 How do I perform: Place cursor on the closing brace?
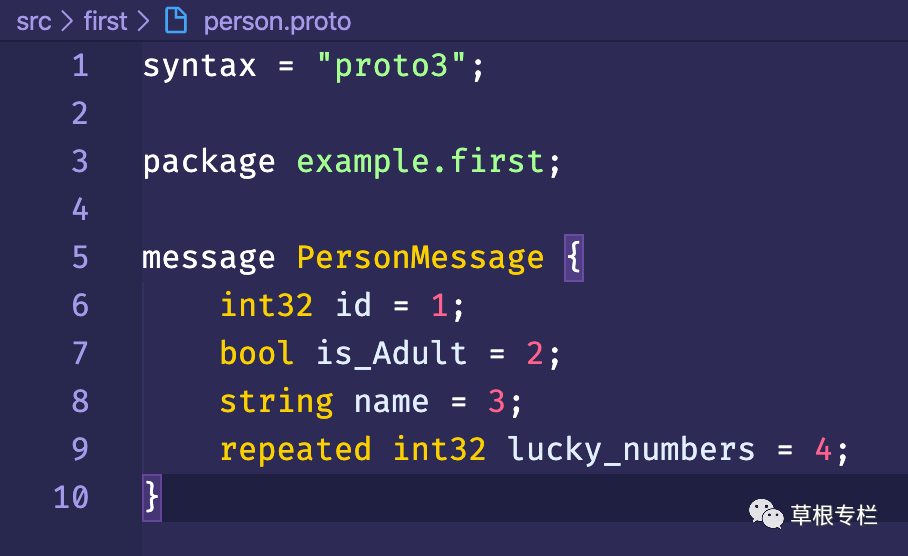coord(152,498)
